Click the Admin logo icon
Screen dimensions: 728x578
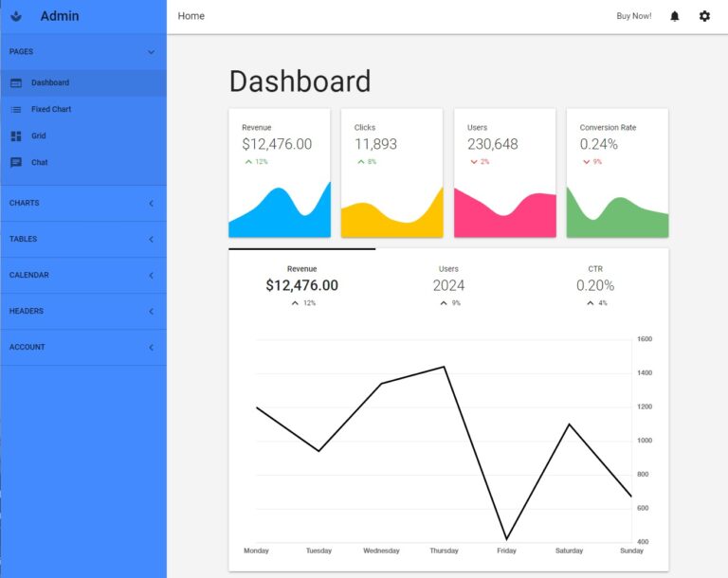tap(16, 16)
